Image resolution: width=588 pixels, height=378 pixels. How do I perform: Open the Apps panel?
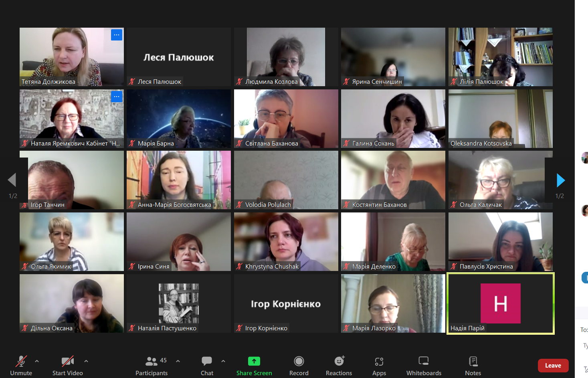379,362
